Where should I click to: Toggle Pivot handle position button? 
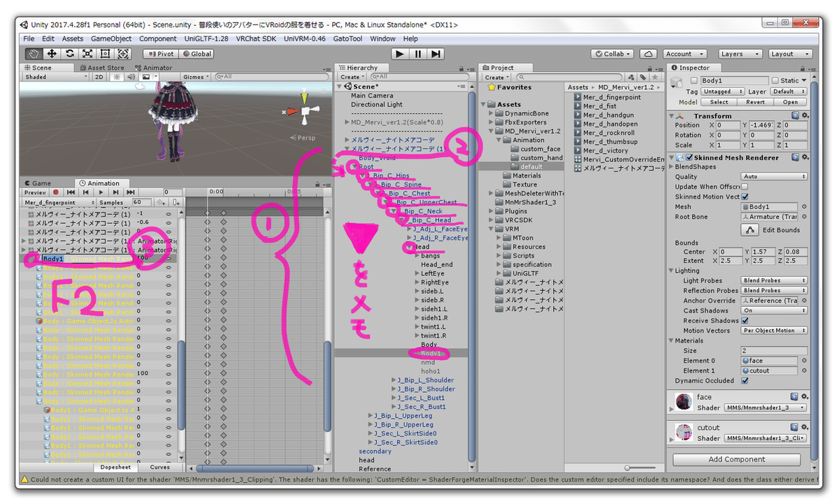[x=159, y=54]
